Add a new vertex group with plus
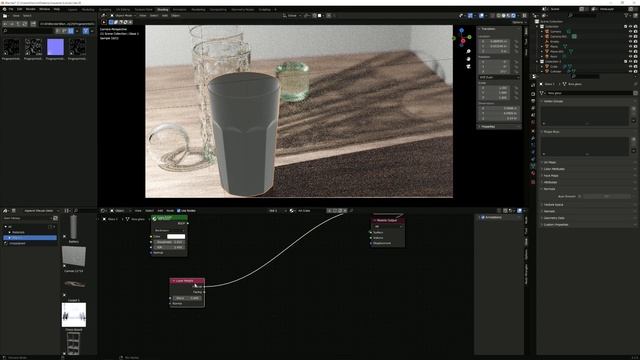The image size is (640, 360). pos(634,109)
